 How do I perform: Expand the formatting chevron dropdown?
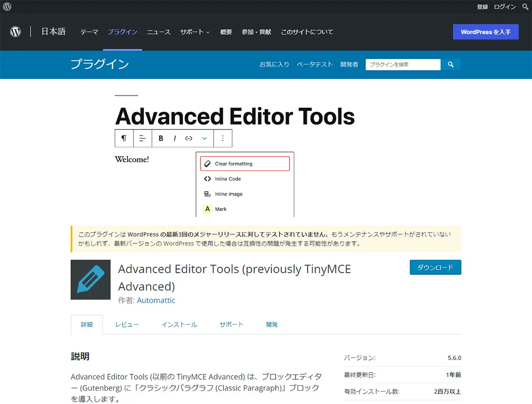point(204,138)
